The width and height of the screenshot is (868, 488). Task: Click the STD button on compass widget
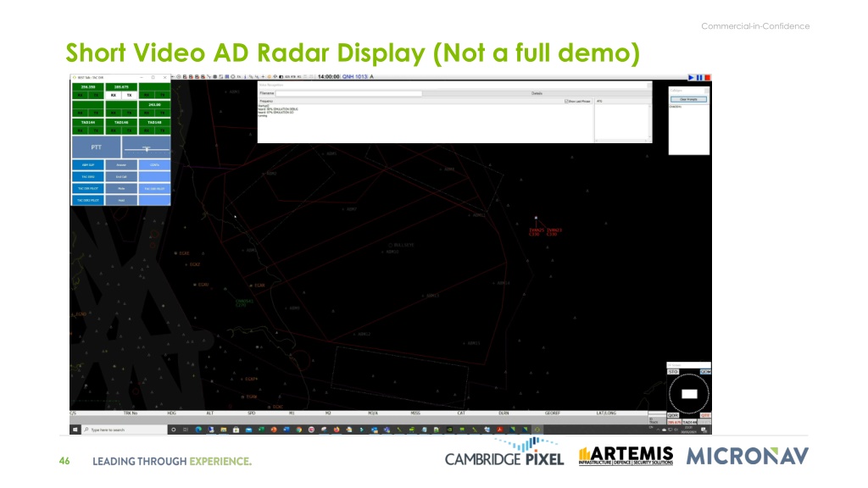673,372
